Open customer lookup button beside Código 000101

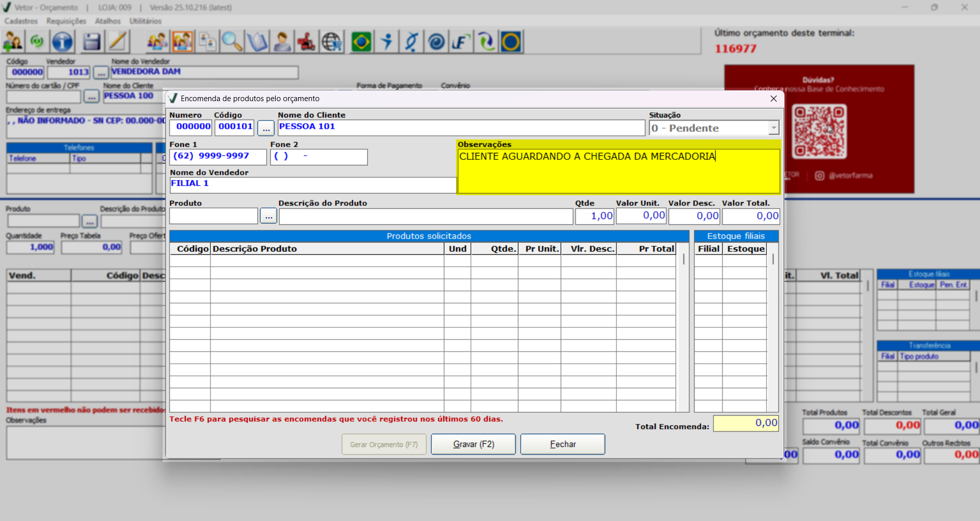266,128
